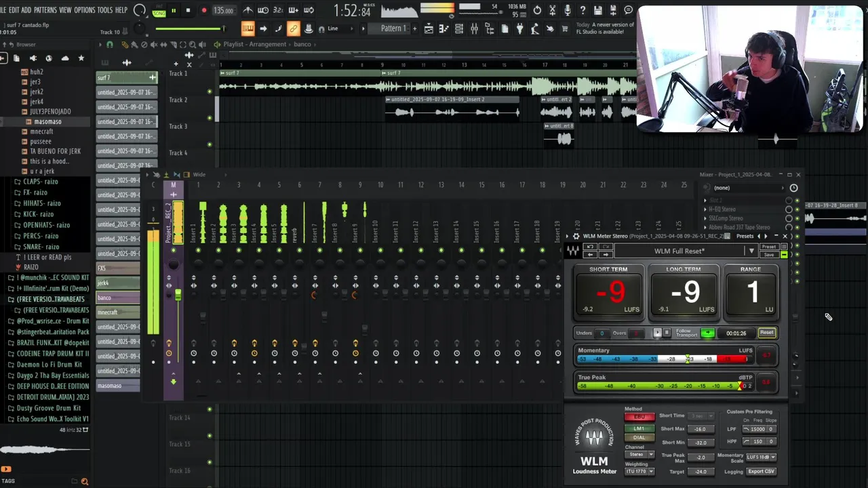Toggle the Track 1 mute green dot
This screenshot has height=488, width=868.
(210, 91)
